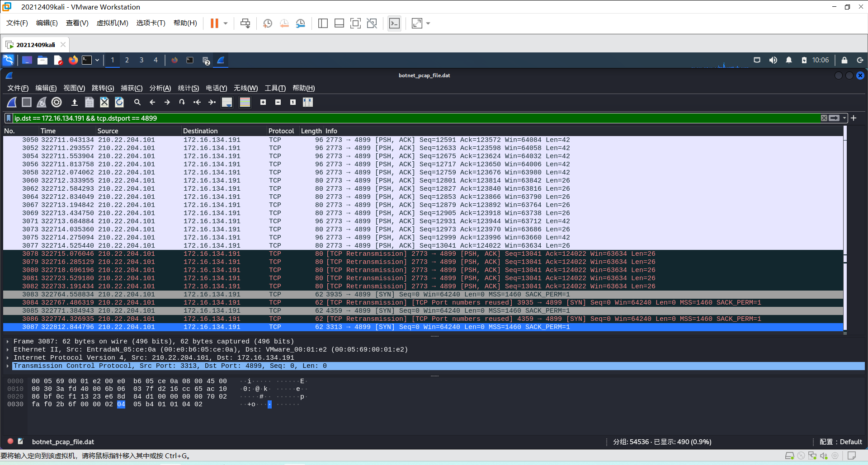Go to the previous packet in history
The height and width of the screenshot is (465, 868).
152,103
